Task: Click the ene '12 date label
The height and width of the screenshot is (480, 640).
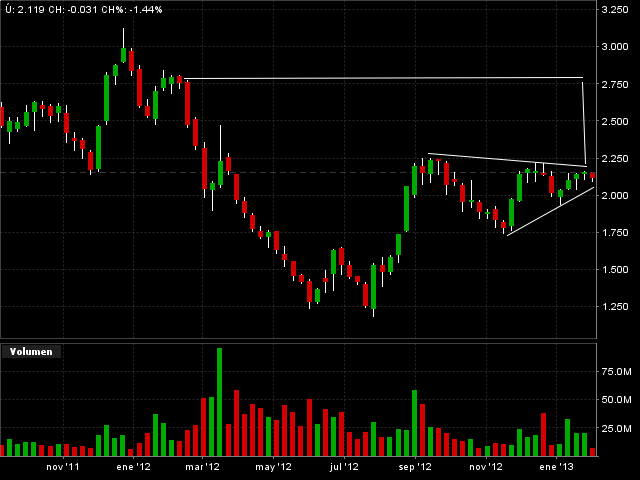Action: click(x=133, y=467)
